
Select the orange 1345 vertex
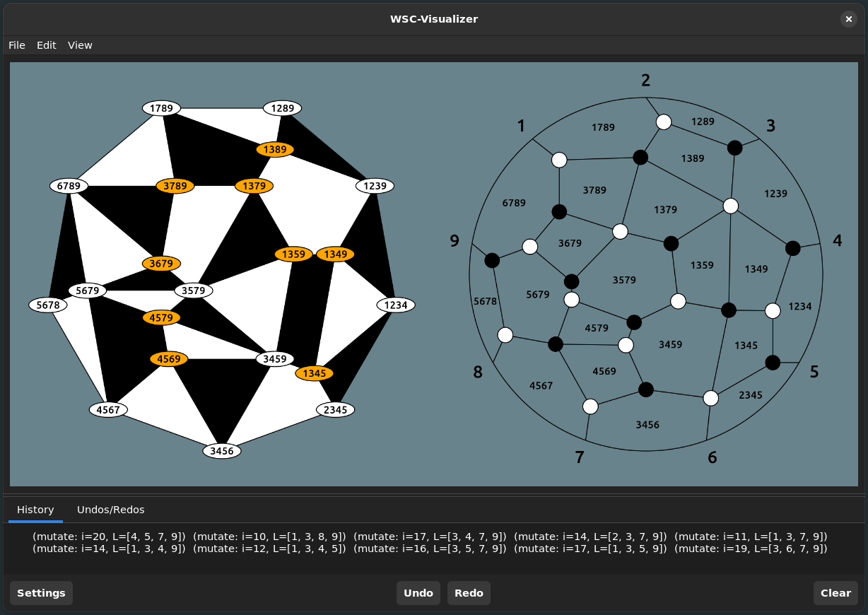[x=314, y=373]
